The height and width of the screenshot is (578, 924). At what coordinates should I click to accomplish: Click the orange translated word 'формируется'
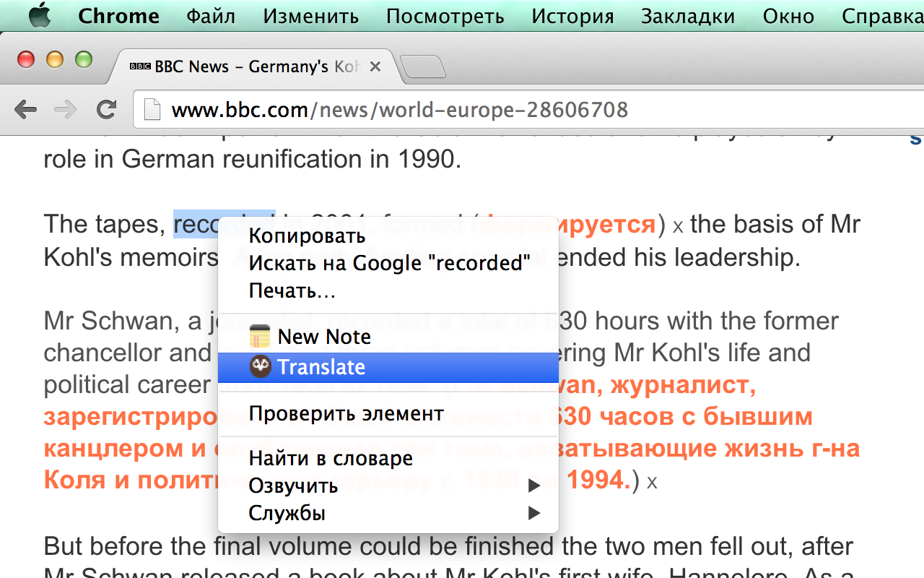[569, 225]
